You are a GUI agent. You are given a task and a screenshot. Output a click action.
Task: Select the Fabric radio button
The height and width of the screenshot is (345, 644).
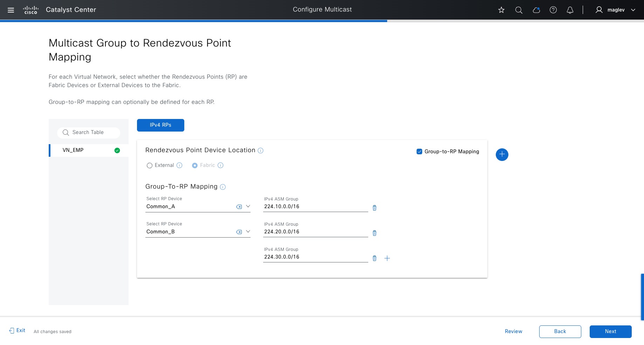(x=195, y=166)
